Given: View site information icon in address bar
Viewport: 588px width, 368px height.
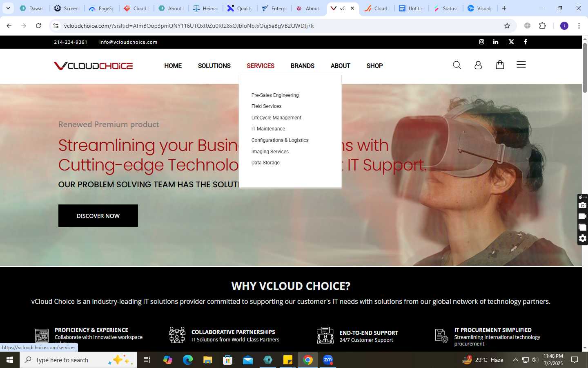Looking at the screenshot, I should (56, 26).
